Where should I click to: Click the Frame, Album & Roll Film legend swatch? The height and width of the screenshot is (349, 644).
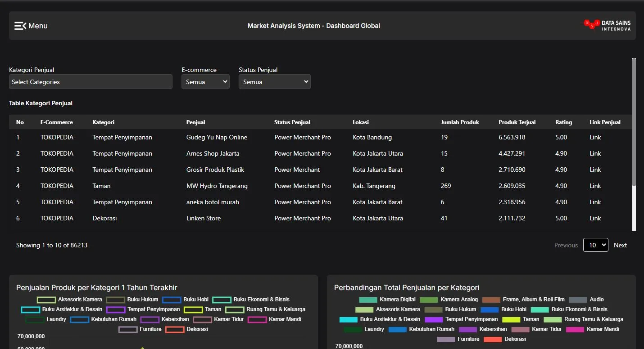click(491, 300)
